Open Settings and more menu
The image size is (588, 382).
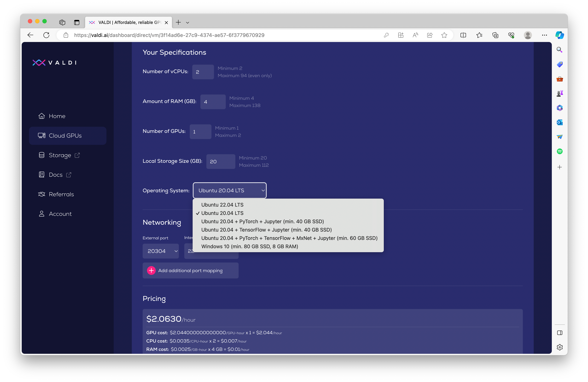(545, 35)
